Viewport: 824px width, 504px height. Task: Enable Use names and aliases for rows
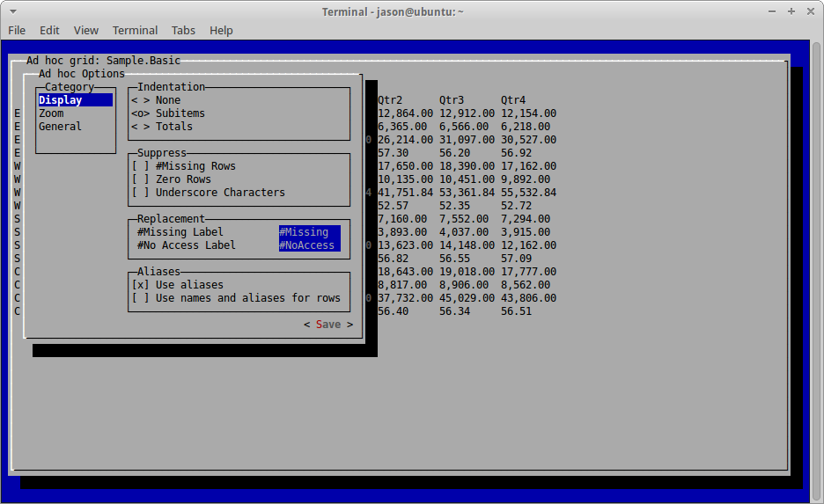coord(236,297)
